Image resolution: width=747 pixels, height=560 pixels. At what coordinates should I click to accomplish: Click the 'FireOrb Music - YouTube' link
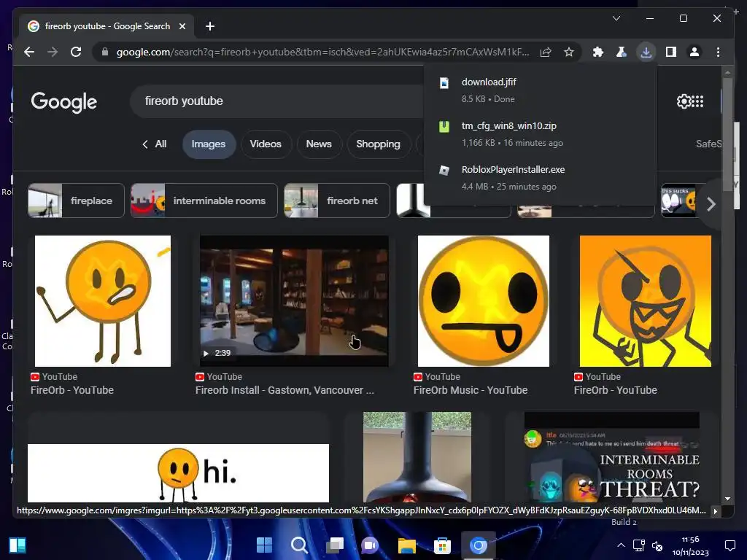[x=471, y=390]
